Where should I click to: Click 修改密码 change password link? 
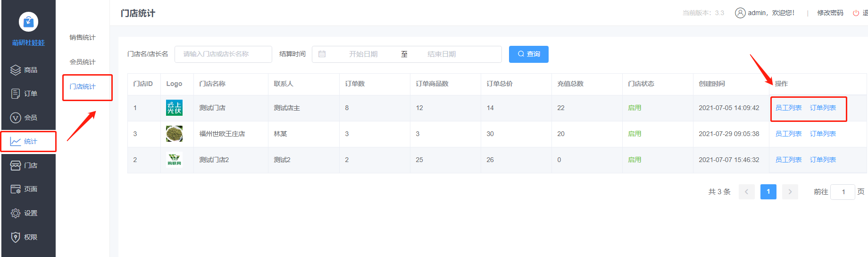(830, 13)
